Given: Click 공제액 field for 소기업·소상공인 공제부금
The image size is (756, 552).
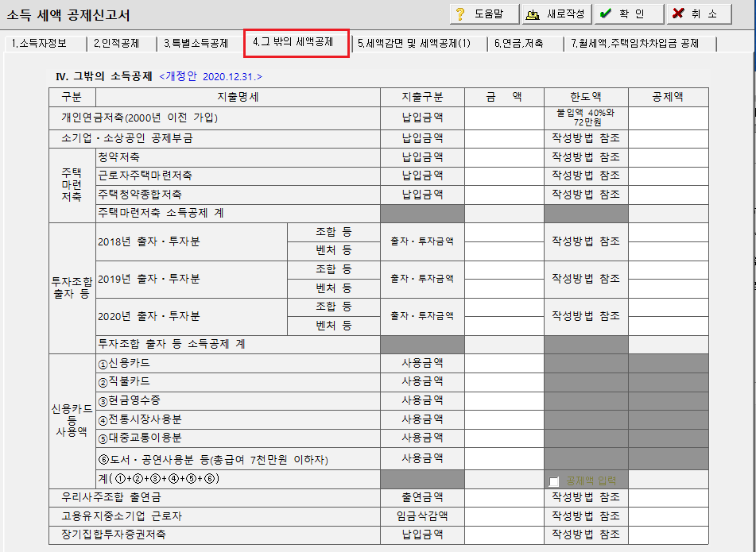Looking at the screenshot, I should pos(669,139).
